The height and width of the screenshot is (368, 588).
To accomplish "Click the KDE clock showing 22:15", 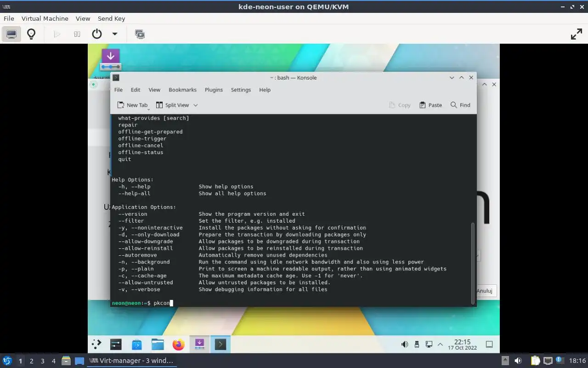I will tap(462, 344).
